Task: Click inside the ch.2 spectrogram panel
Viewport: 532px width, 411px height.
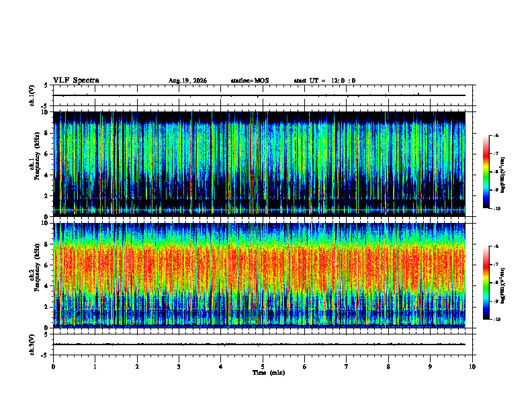Action: [259, 275]
